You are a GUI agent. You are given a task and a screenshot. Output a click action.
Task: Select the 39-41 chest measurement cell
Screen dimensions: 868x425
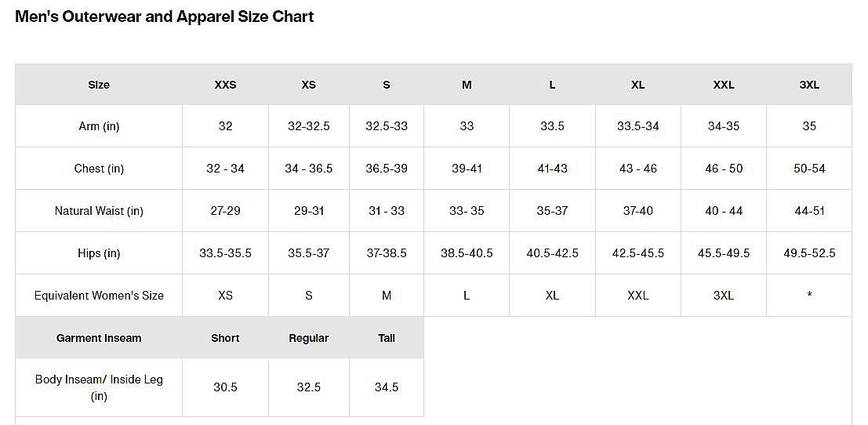pos(467,169)
